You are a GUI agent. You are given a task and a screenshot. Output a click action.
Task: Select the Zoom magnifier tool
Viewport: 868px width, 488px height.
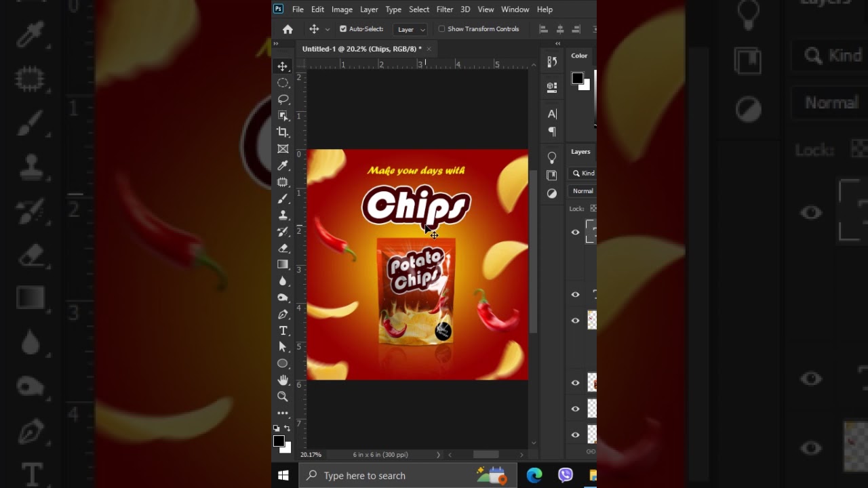point(283,396)
